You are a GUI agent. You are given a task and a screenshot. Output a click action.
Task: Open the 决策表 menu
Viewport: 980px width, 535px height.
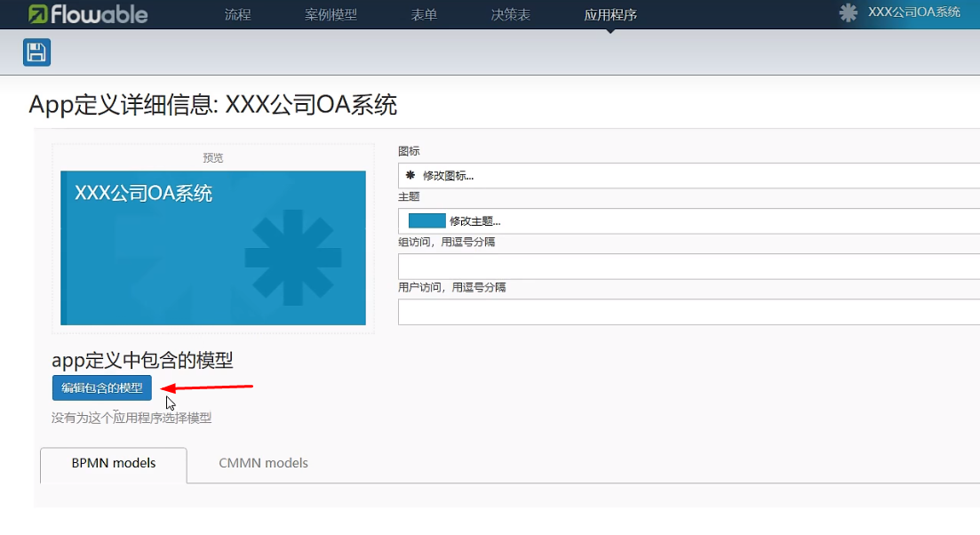pos(511,14)
